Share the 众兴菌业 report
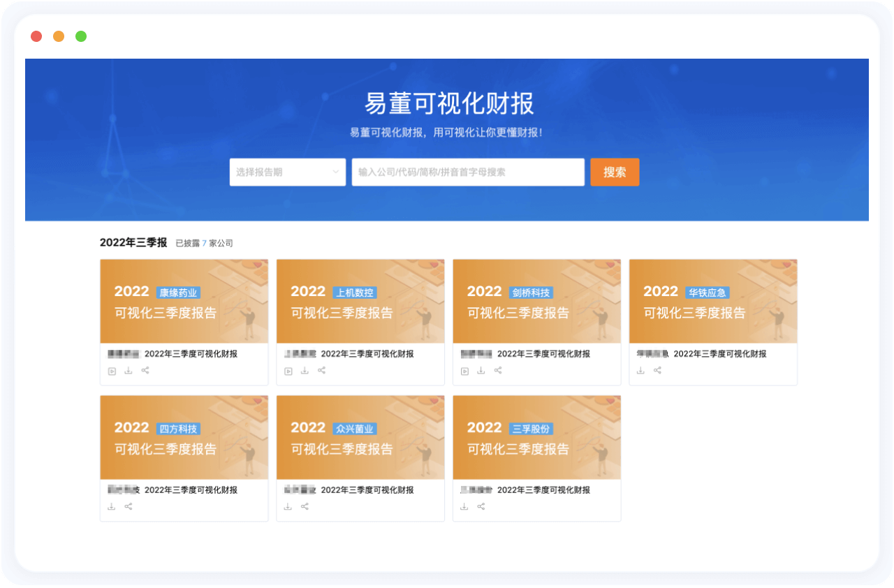The width and height of the screenshot is (894, 588). 305,507
